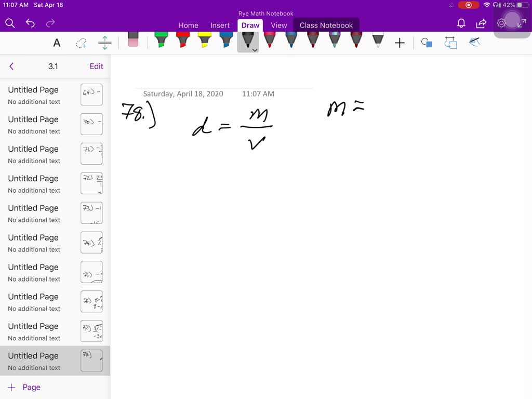Go back using the sidebar chevron
The image size is (532, 399).
[x=11, y=66]
